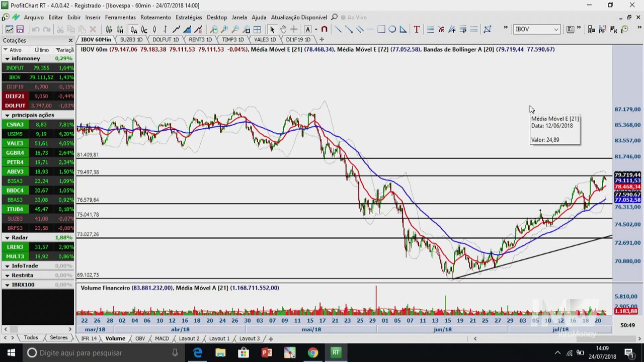644x362 pixels.
Task: Open the text tool dropdown arrow
Action: click(315, 29)
